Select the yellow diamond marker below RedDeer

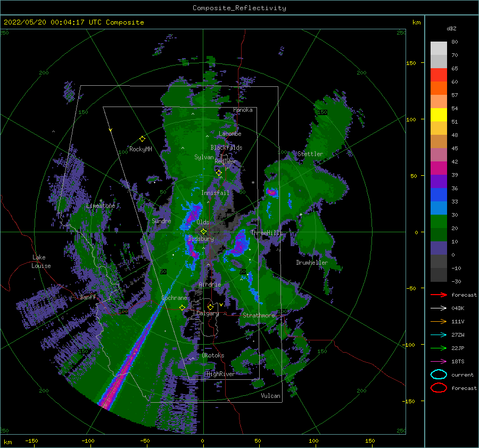219,173
